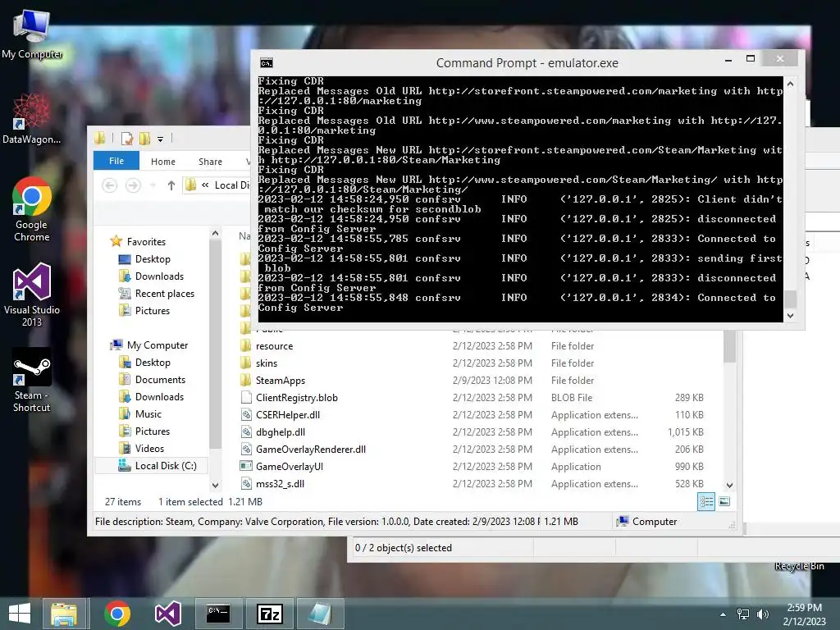Open Videos under My Computer
Screen dimensions: 840x630
pos(149,449)
